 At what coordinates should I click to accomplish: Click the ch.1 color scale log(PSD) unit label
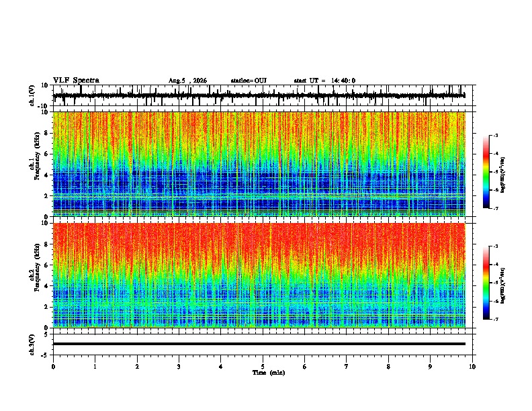[x=503, y=175]
